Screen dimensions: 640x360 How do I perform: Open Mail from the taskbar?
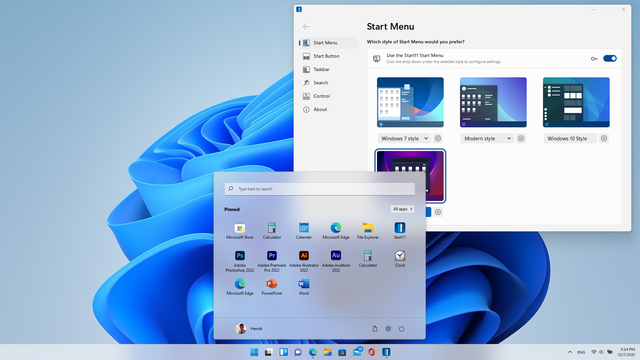click(x=357, y=351)
